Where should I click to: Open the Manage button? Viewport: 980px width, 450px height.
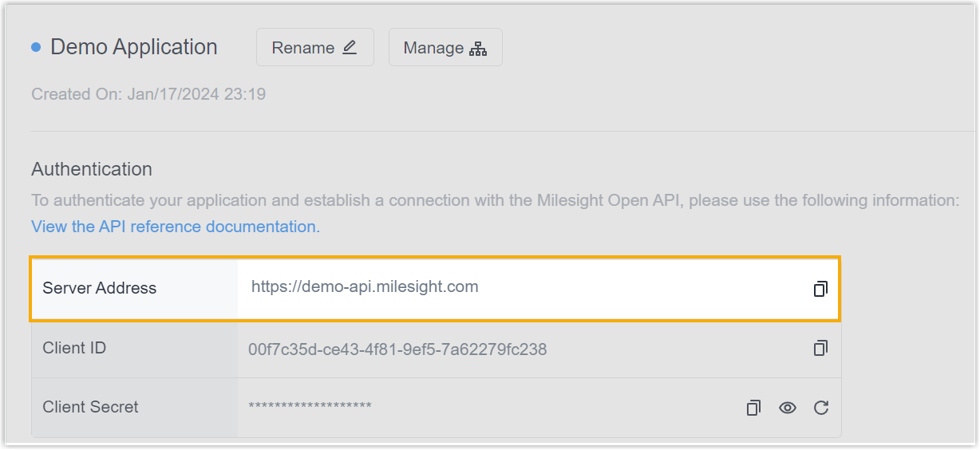point(445,47)
